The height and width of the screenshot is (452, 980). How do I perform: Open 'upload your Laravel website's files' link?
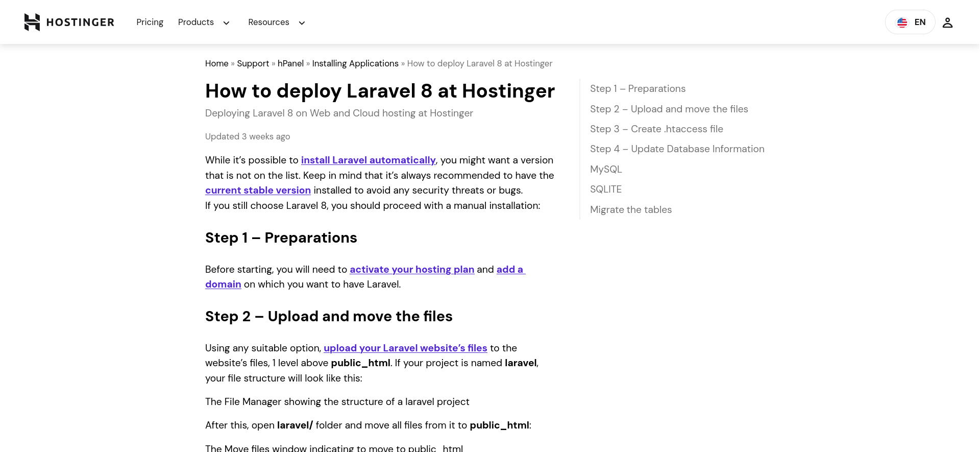click(405, 348)
